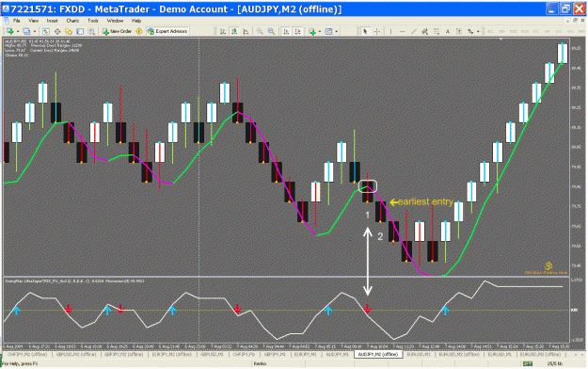
Task: Switch to GBPUSD,M2 (offline) chart tab
Action: coord(76,354)
